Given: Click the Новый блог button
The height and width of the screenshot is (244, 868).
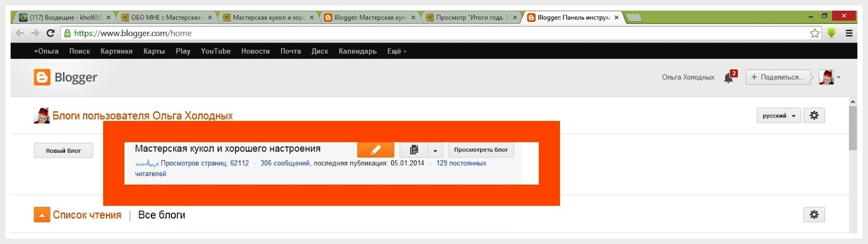Looking at the screenshot, I should pos(63,151).
